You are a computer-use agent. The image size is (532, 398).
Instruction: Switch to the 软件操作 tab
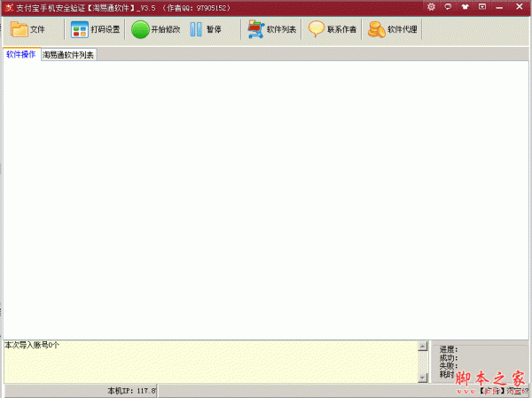tap(21, 54)
